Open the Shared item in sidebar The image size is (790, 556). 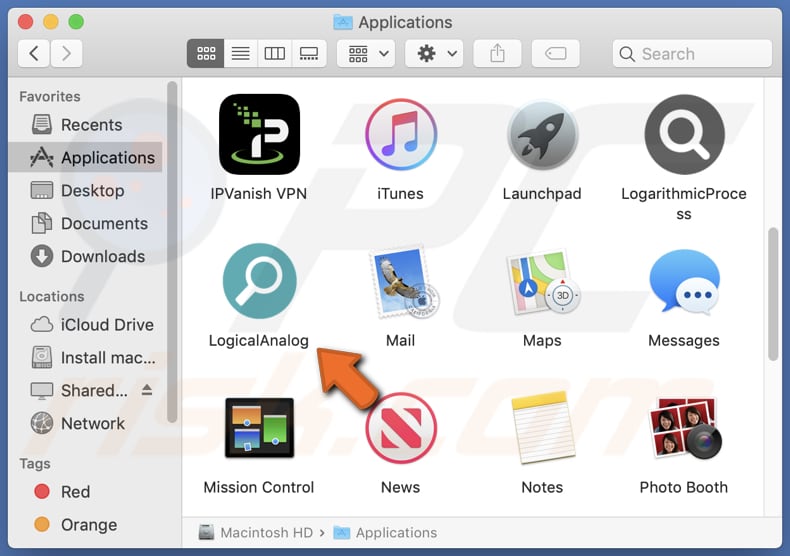86,390
